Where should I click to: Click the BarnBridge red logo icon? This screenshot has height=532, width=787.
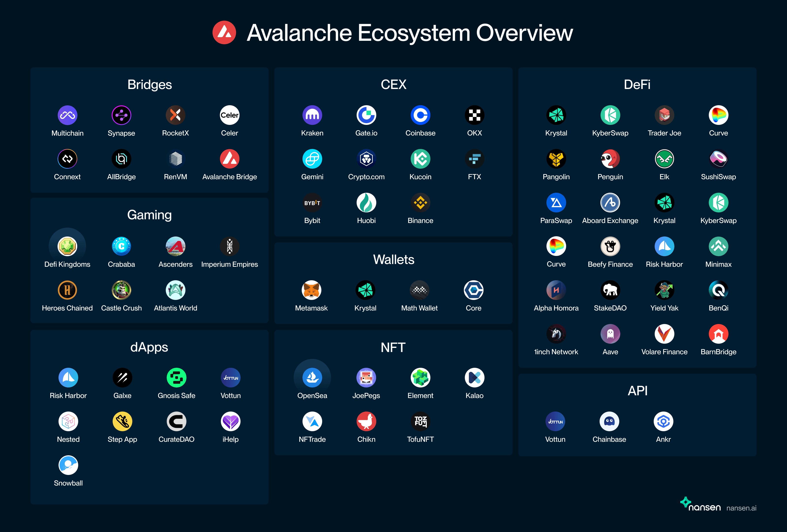click(719, 334)
